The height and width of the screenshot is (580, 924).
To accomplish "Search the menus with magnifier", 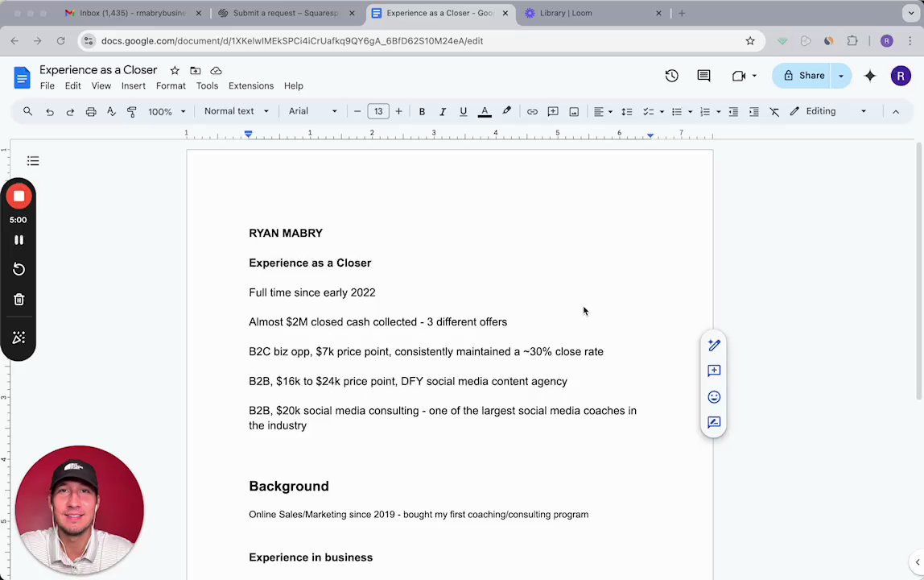I will (27, 111).
